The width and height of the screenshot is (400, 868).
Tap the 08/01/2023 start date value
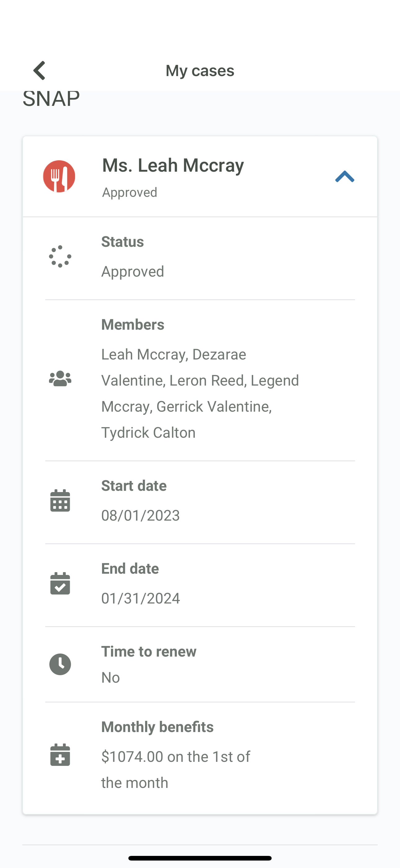coord(140,515)
